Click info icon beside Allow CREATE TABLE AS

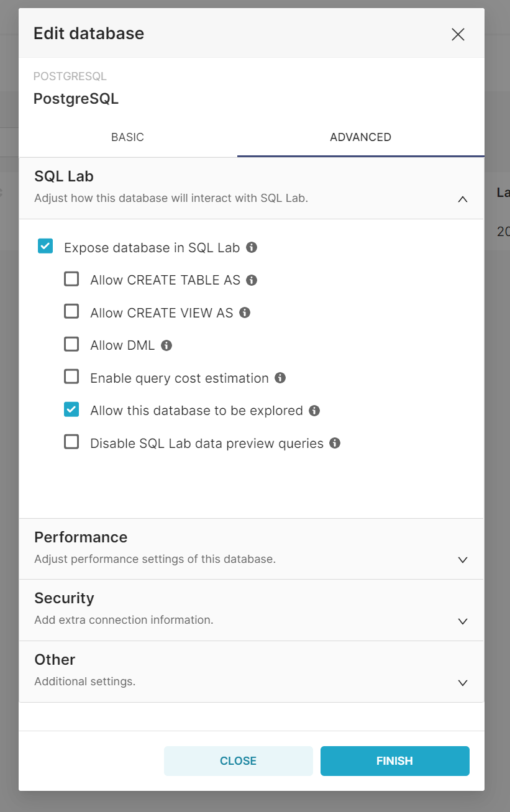(x=252, y=280)
